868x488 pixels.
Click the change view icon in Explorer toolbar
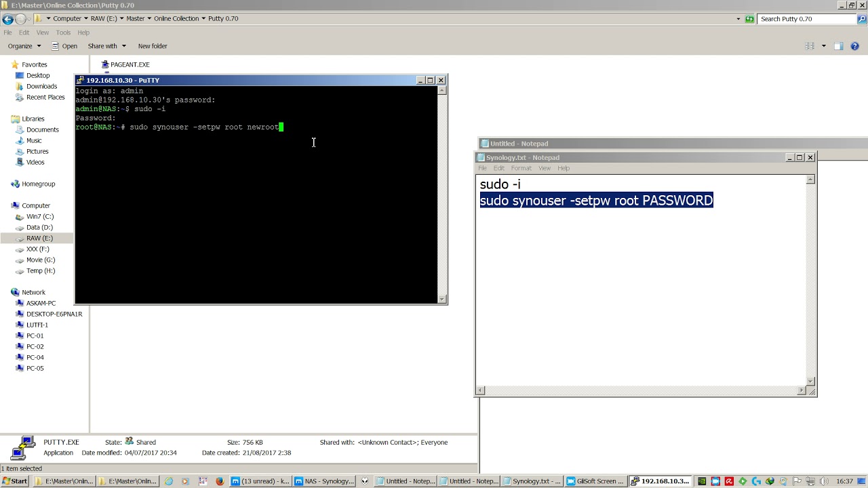click(810, 46)
